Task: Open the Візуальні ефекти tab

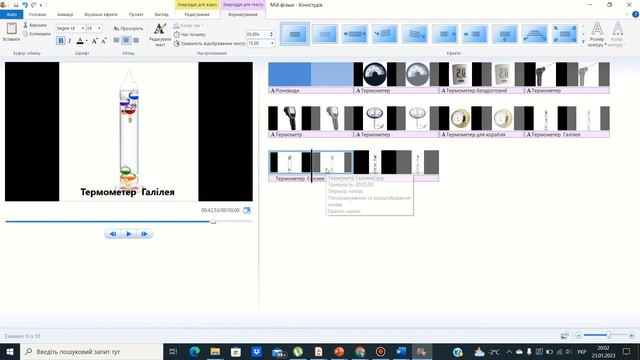Action: 101,14
